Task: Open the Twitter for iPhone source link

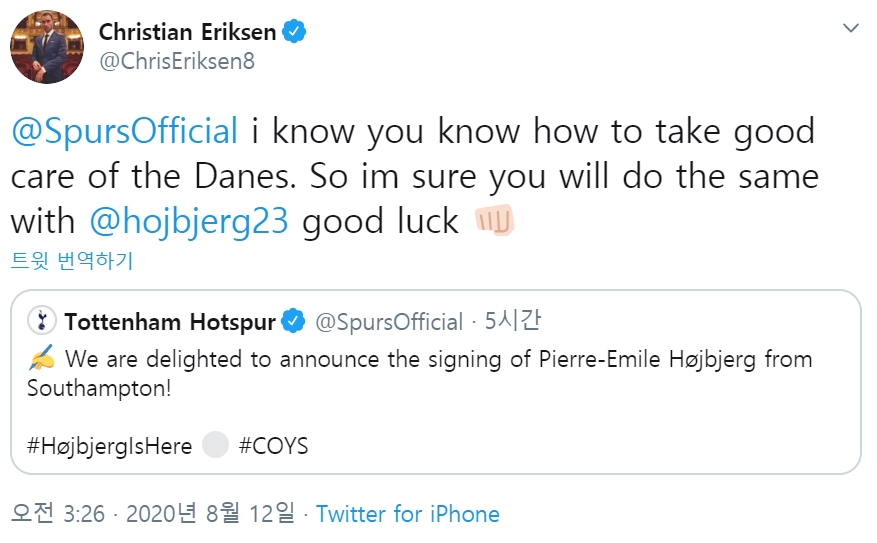Action: (408, 514)
